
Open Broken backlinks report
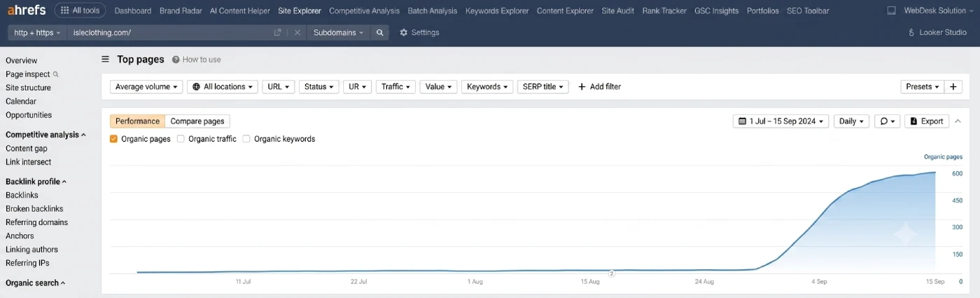34,208
